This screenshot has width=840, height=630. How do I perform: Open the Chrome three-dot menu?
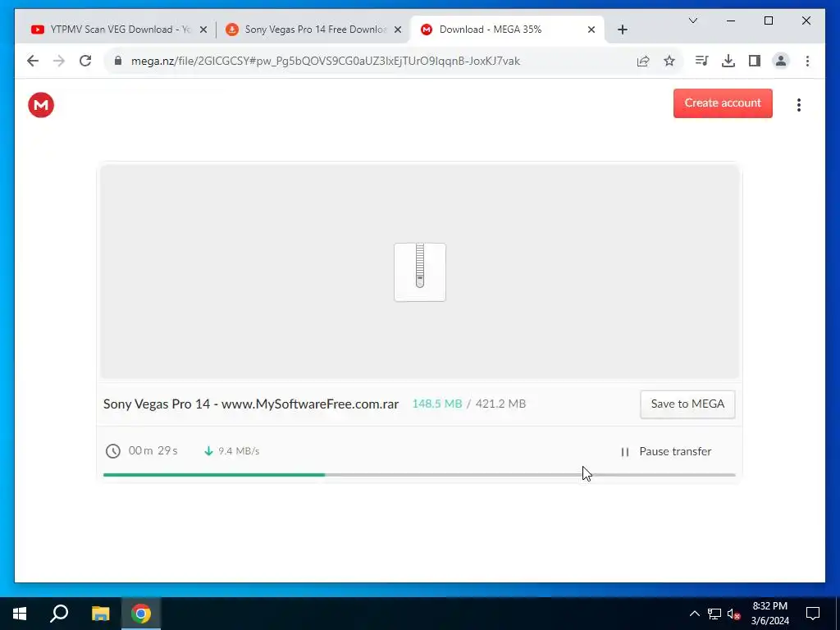(807, 61)
